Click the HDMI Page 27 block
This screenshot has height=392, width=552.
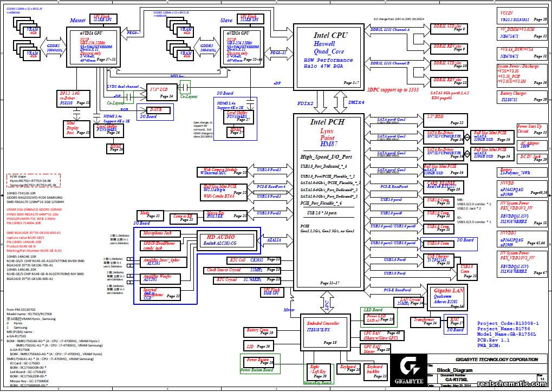coord(236,132)
